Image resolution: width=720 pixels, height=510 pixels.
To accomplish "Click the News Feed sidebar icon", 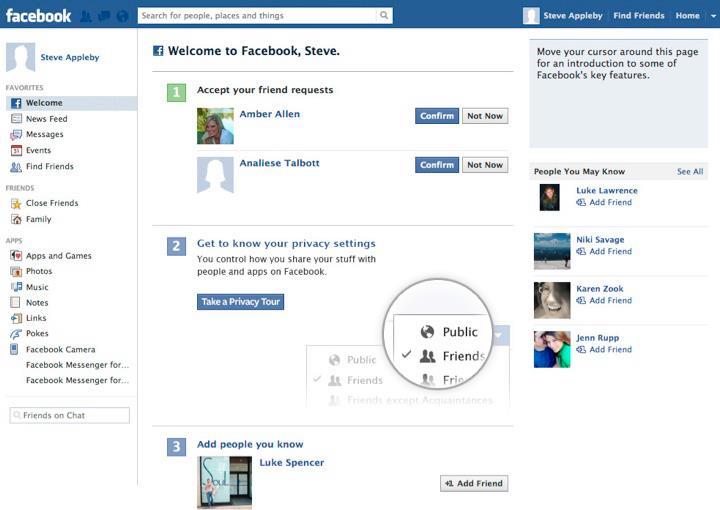I will pos(16,119).
